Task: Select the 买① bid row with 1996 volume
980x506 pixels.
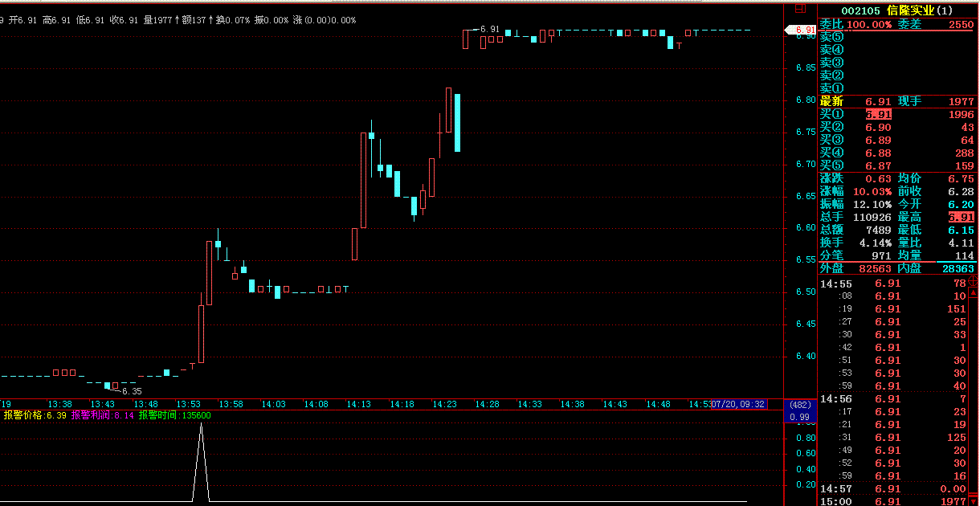Action: (x=897, y=114)
